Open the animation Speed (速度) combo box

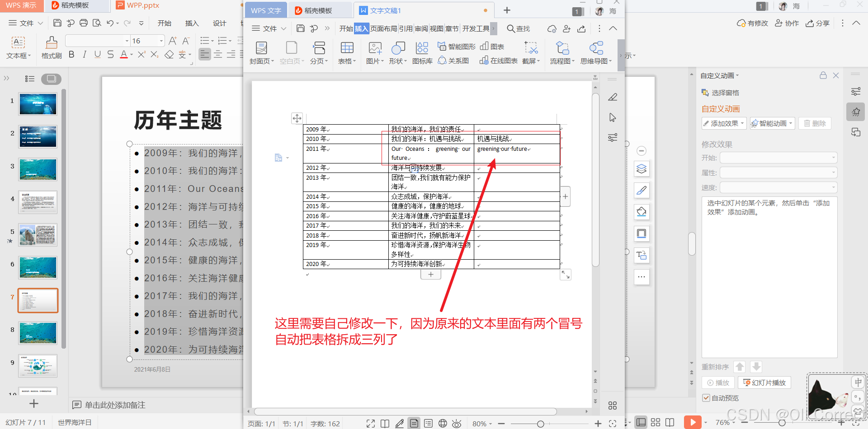(x=778, y=187)
